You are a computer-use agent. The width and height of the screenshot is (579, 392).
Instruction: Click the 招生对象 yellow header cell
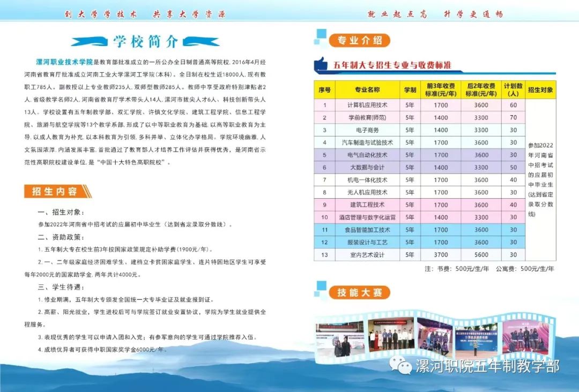coord(540,89)
